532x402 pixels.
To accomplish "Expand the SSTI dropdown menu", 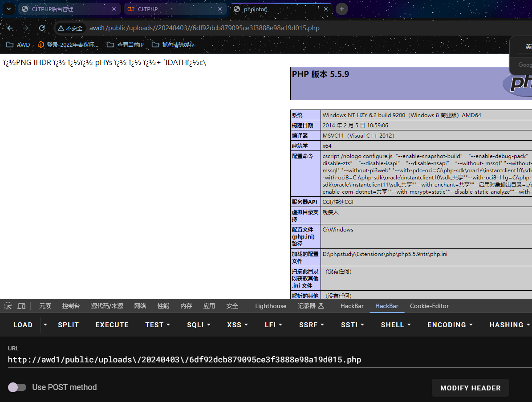I will click(353, 325).
